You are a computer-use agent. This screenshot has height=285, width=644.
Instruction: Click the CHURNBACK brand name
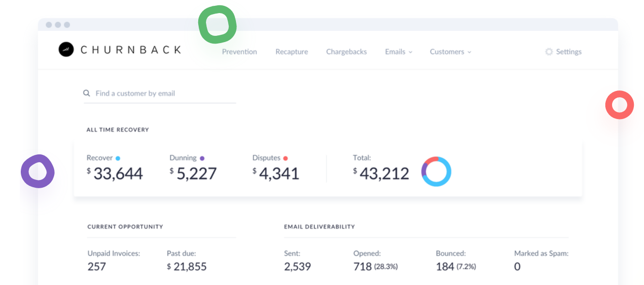131,49
